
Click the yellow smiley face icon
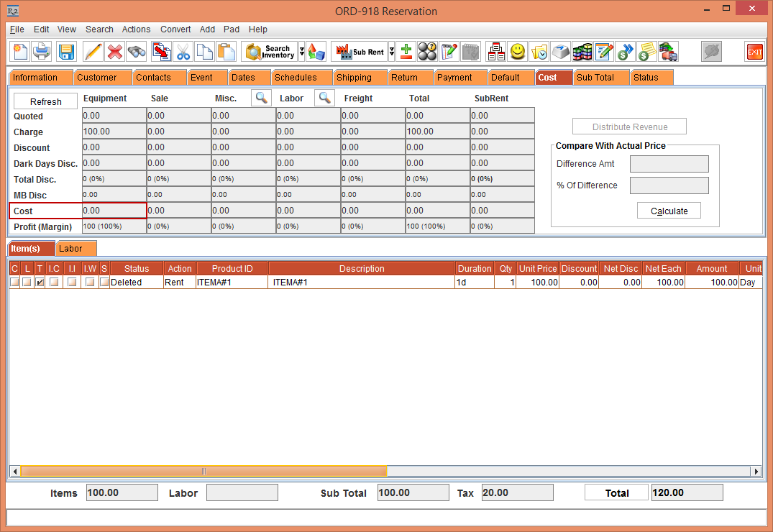click(x=517, y=52)
